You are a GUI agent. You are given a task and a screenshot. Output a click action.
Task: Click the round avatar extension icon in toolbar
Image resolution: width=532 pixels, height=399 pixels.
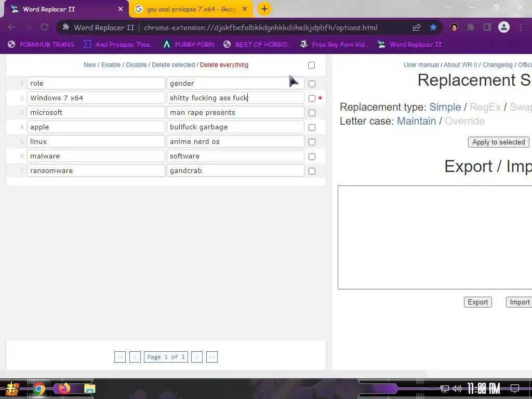coord(454,27)
